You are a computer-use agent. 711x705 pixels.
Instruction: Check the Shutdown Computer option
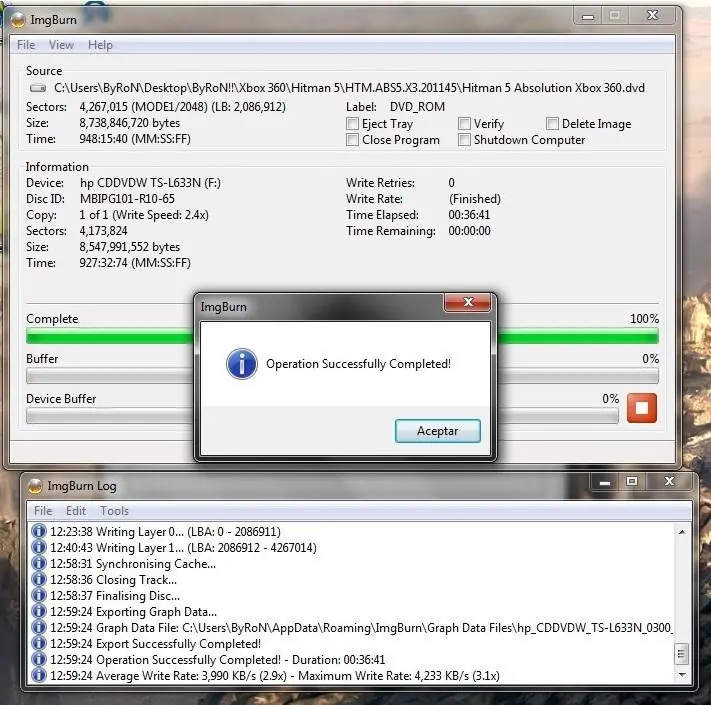(x=464, y=140)
